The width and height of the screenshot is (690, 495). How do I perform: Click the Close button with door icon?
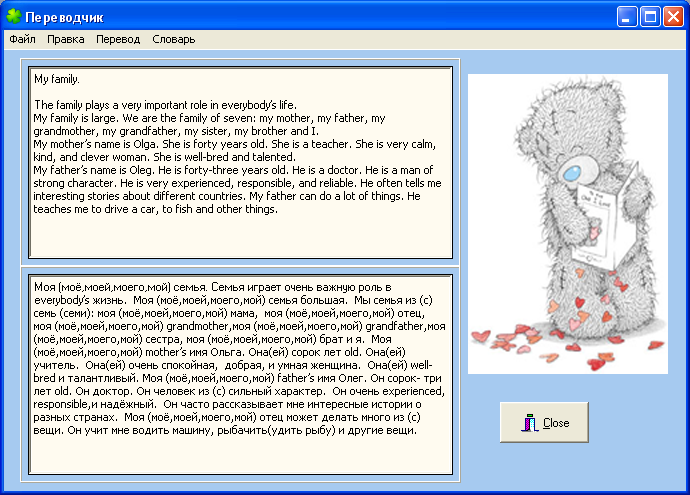coord(544,422)
